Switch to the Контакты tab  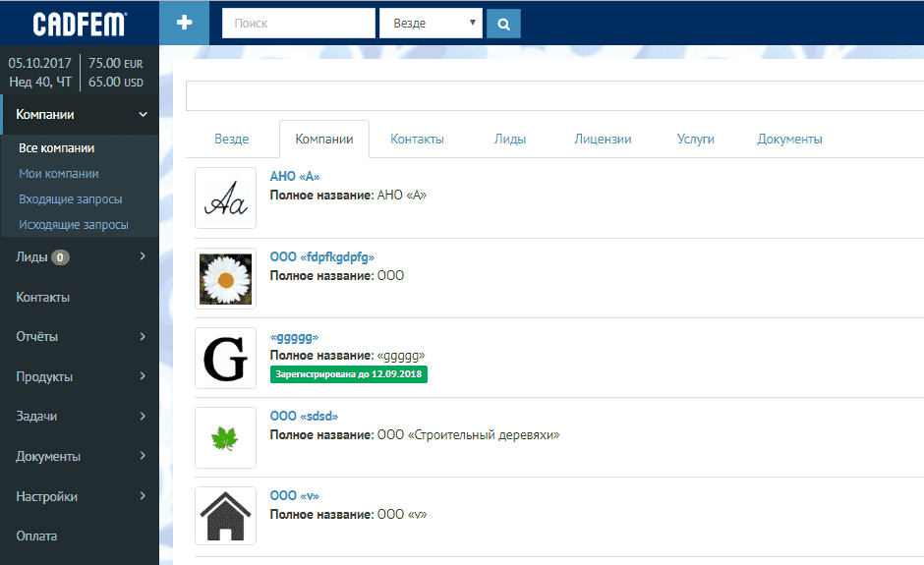pyautogui.click(x=417, y=140)
